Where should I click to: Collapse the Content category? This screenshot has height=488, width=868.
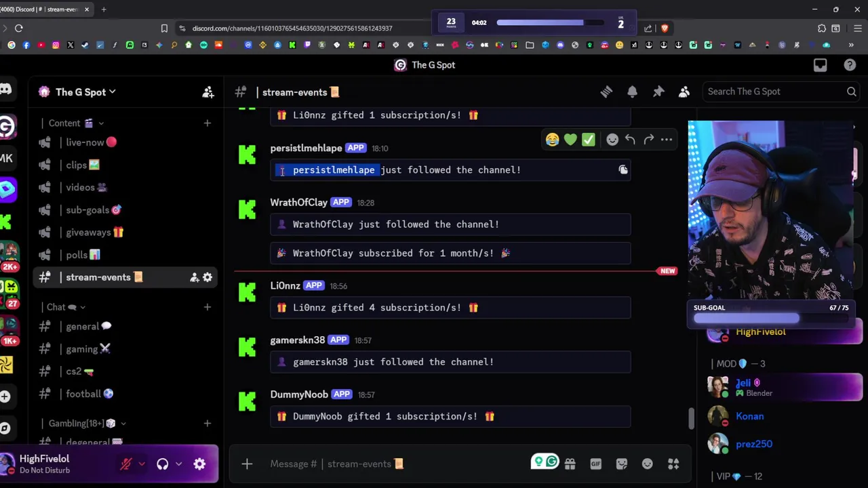pyautogui.click(x=76, y=123)
